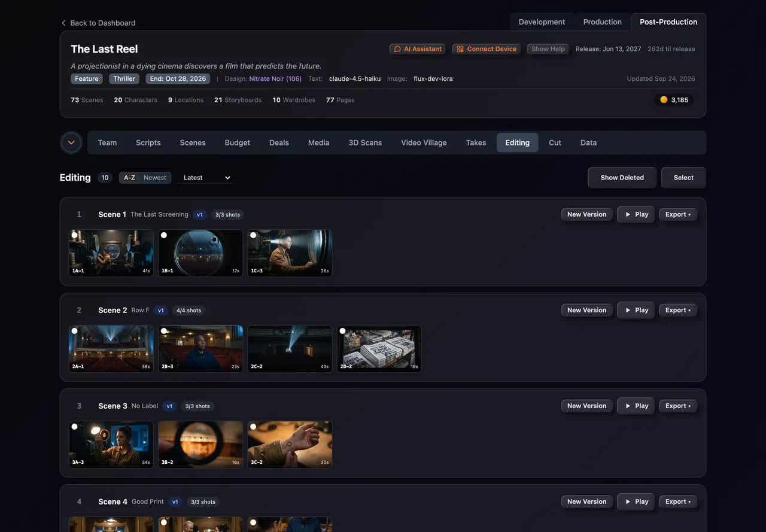This screenshot has height=532, width=766.
Task: Click the v1 version badge on Scene 1
Action: (200, 214)
